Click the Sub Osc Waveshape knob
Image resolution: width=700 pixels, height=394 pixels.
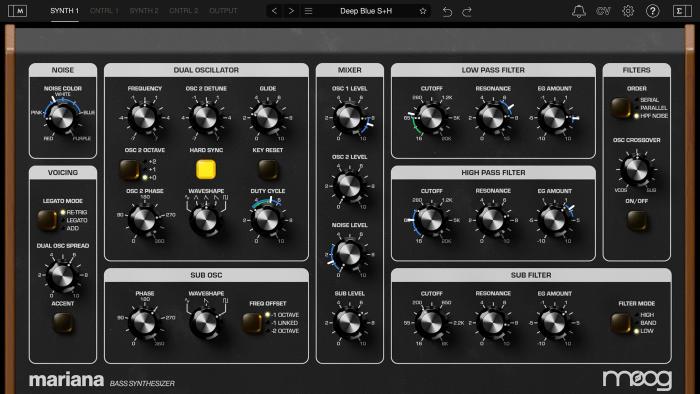click(x=205, y=323)
